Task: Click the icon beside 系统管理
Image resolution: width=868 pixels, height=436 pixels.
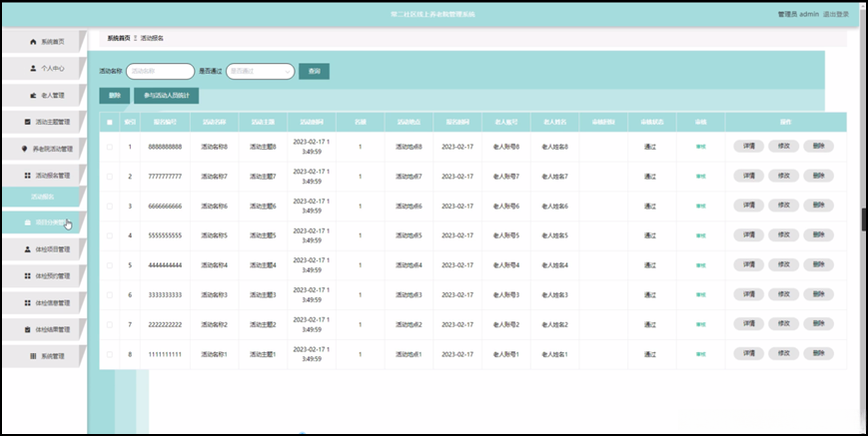Action: (33, 356)
